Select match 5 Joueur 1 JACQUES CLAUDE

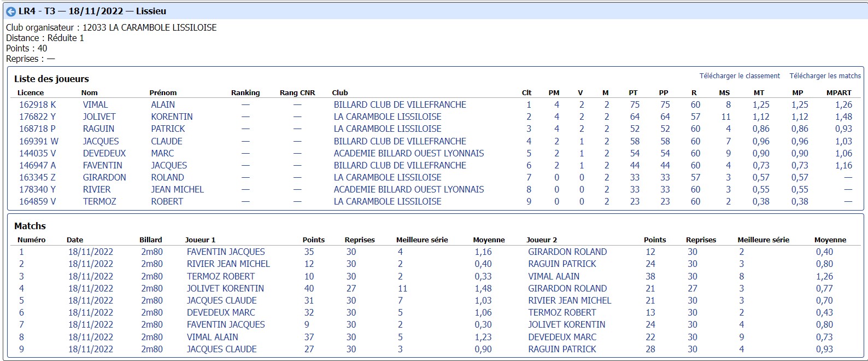[x=222, y=300]
